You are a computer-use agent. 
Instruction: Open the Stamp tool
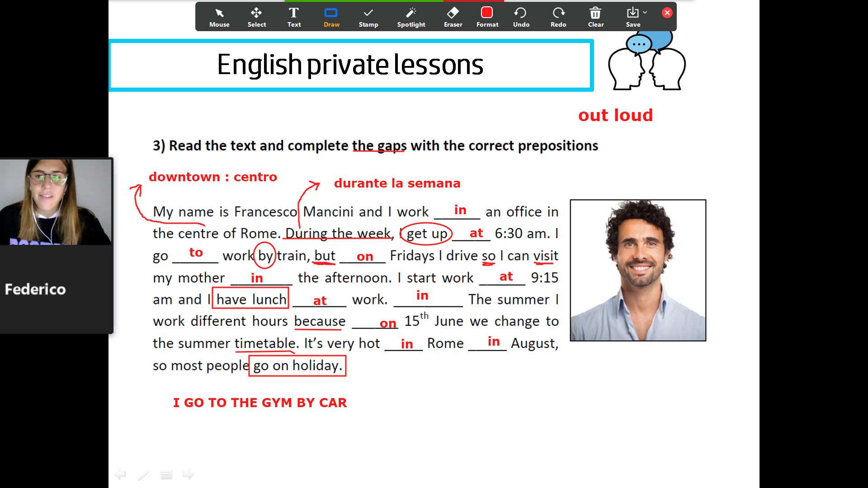coord(368,17)
